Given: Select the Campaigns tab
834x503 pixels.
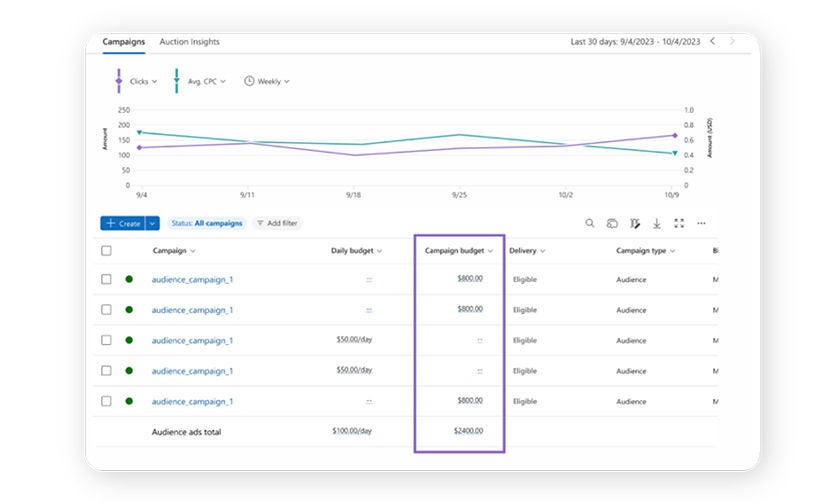Looking at the screenshot, I should click(x=124, y=42).
